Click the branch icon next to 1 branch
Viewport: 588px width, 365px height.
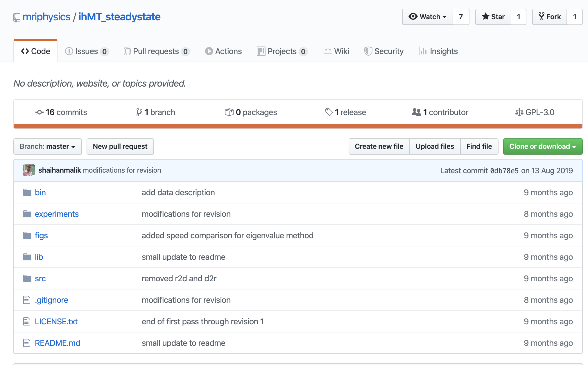pos(139,112)
